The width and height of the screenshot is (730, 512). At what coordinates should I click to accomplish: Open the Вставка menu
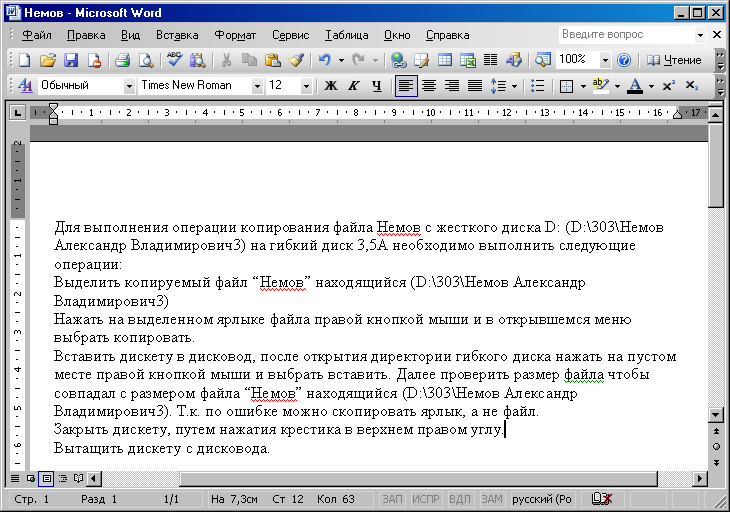[177, 35]
